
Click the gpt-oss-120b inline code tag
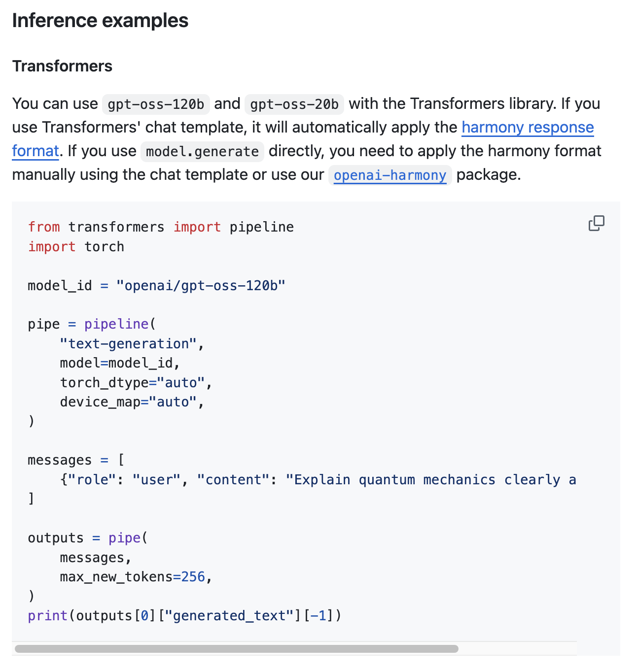[156, 104]
